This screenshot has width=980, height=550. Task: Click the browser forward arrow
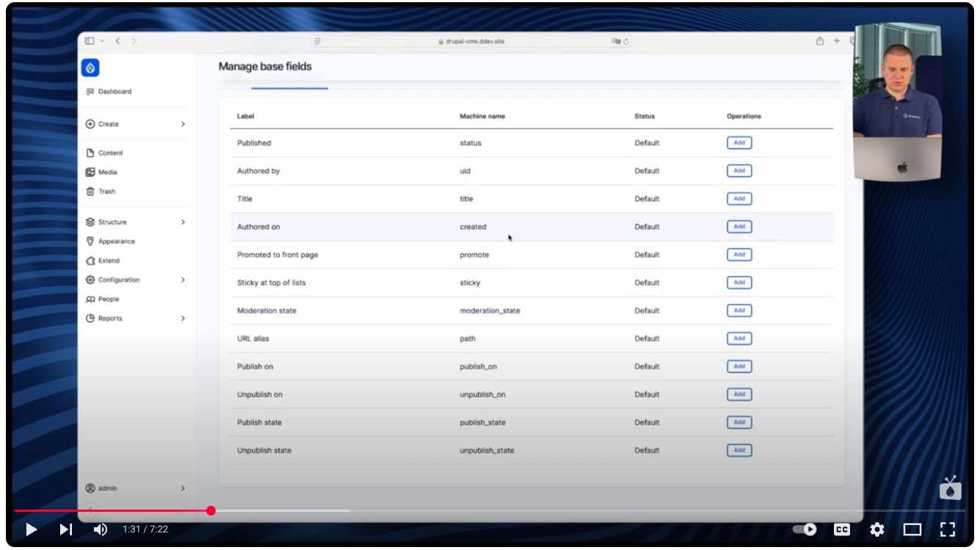click(134, 41)
